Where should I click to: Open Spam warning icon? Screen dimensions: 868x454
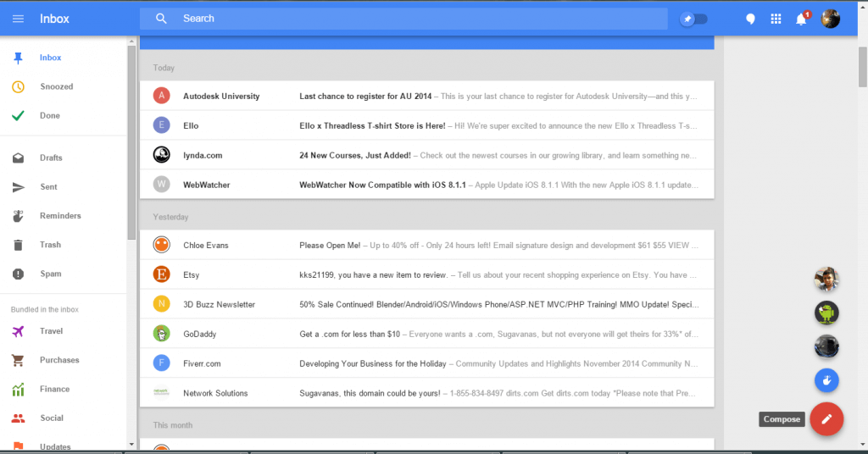[x=19, y=274]
